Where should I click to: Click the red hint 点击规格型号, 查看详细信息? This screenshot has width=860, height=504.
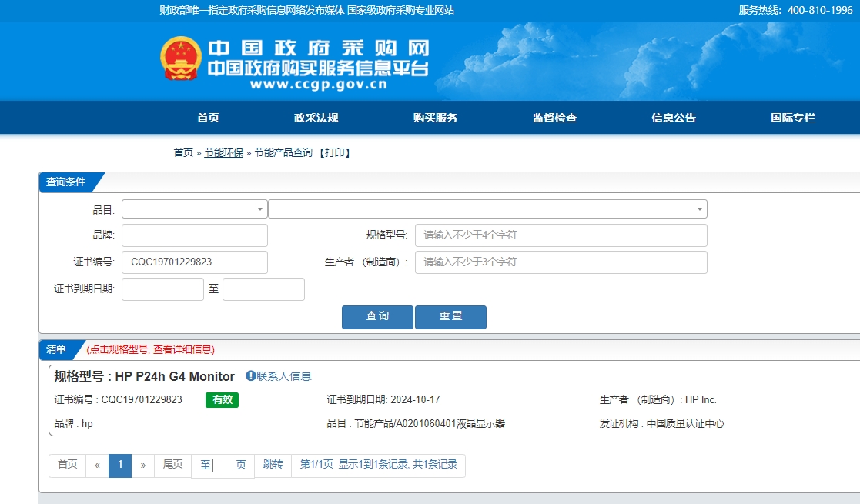click(x=150, y=350)
